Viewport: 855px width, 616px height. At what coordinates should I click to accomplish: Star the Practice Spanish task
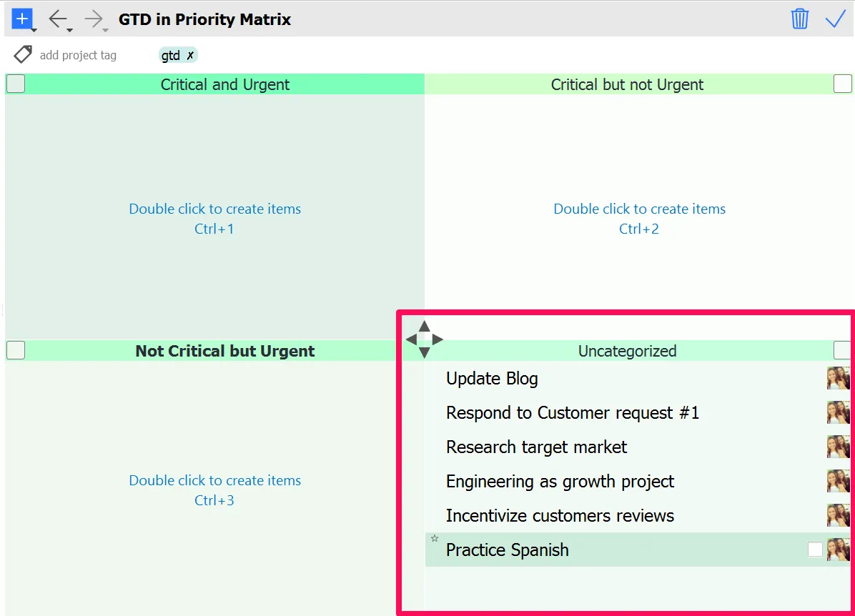coord(435,539)
